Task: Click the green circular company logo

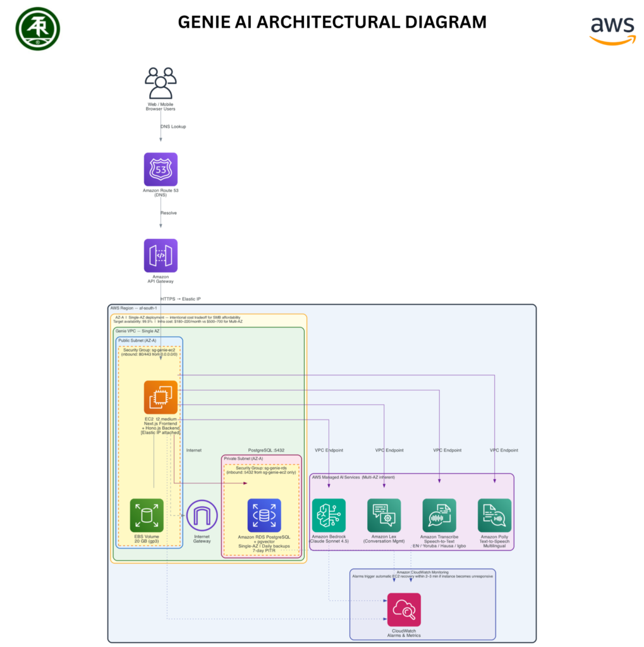Action: tap(38, 28)
